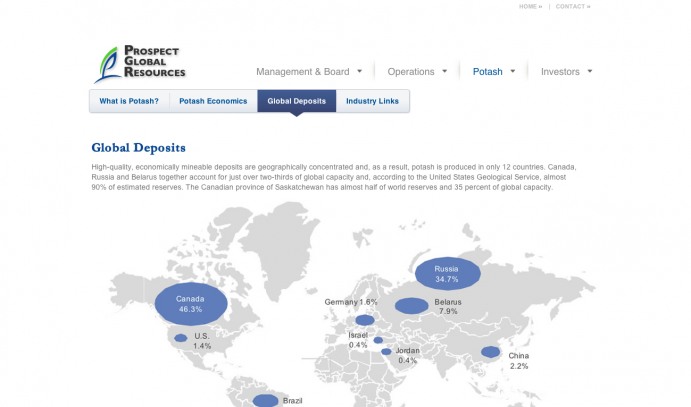Click the Jordan 0.4% label

408,355
